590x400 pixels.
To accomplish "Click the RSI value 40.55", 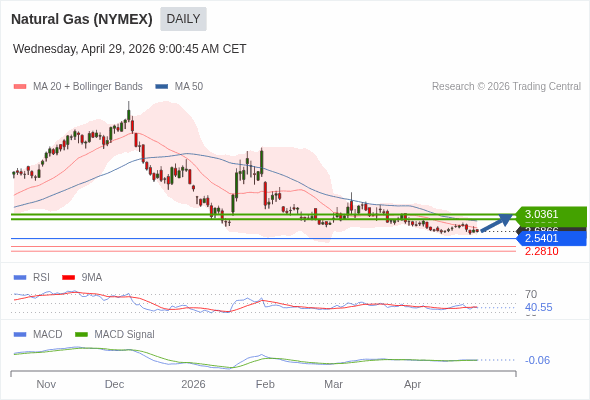I will point(538,307).
